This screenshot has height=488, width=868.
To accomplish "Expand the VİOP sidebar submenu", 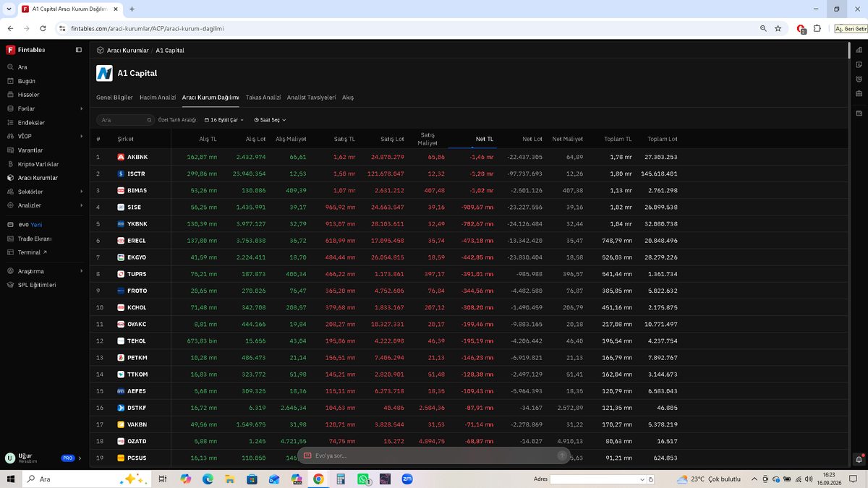I will pos(81,136).
